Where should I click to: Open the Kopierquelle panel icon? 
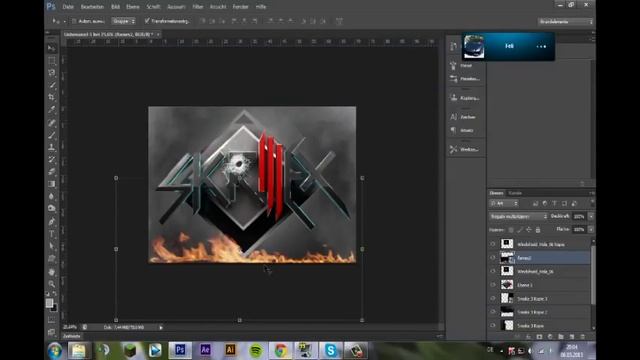[x=453, y=98]
